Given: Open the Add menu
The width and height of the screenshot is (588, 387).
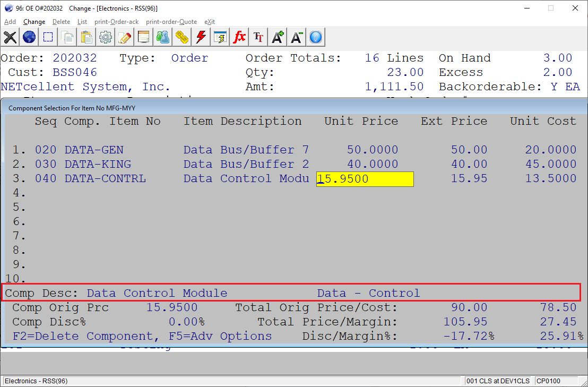Looking at the screenshot, I should click(10, 22).
